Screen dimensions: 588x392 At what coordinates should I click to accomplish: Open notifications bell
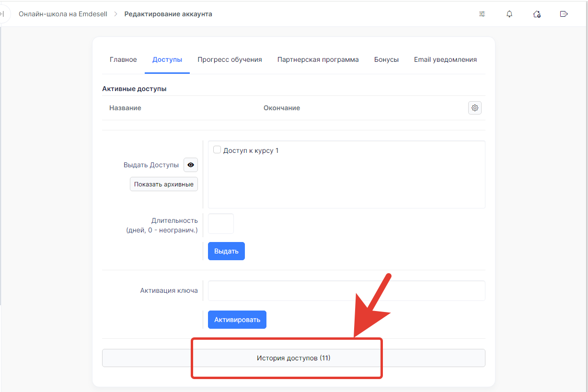click(509, 14)
